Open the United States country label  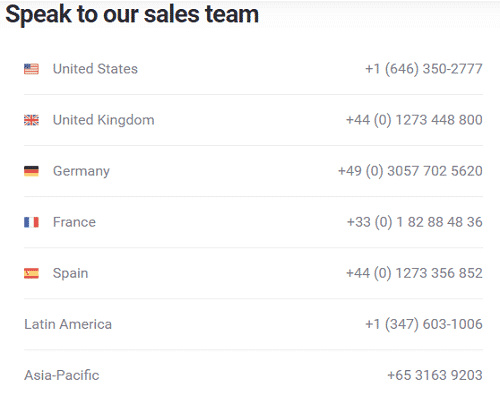click(95, 69)
